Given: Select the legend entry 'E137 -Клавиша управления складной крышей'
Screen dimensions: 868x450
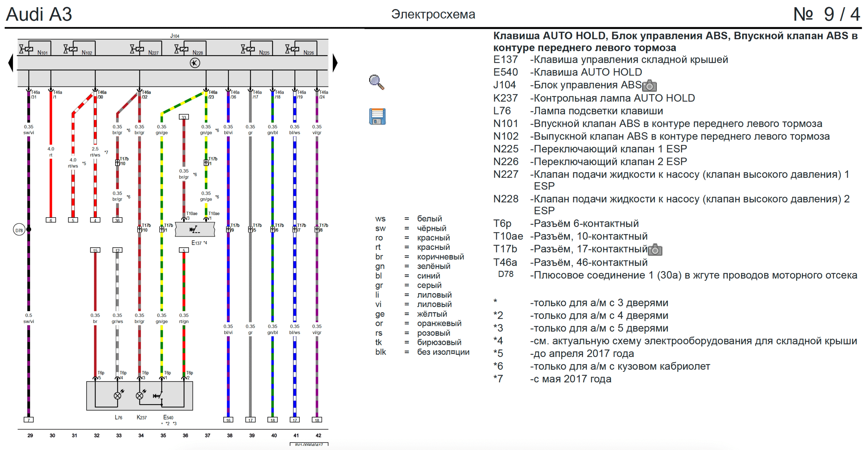Looking at the screenshot, I should [610, 60].
